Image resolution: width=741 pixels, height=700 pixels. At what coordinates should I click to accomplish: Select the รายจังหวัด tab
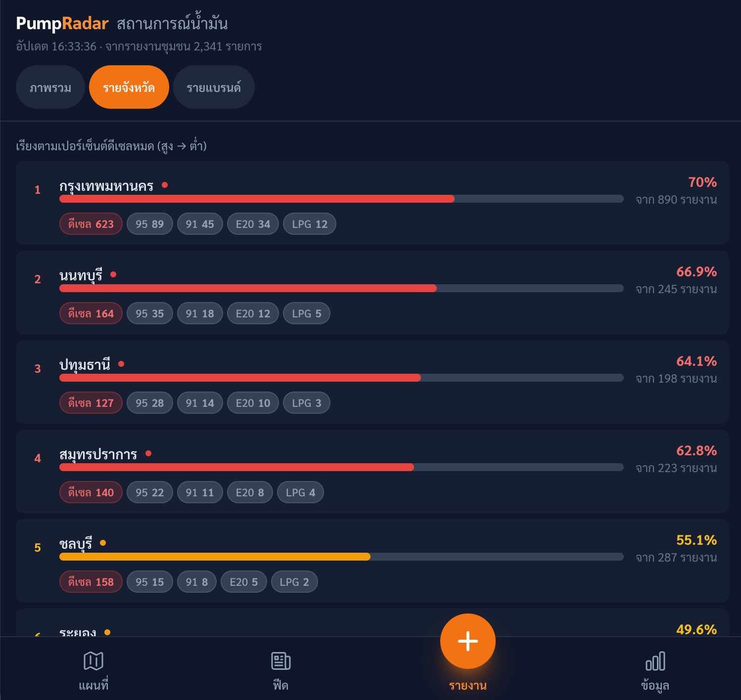129,87
